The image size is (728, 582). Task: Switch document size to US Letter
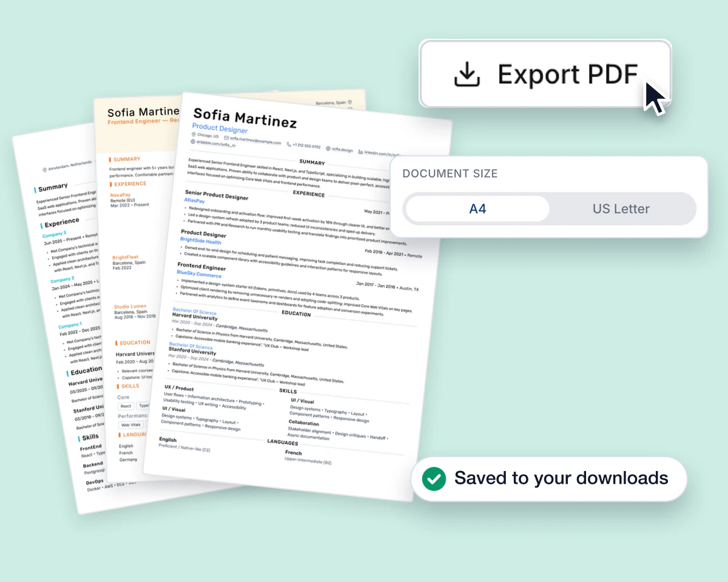coord(621,209)
